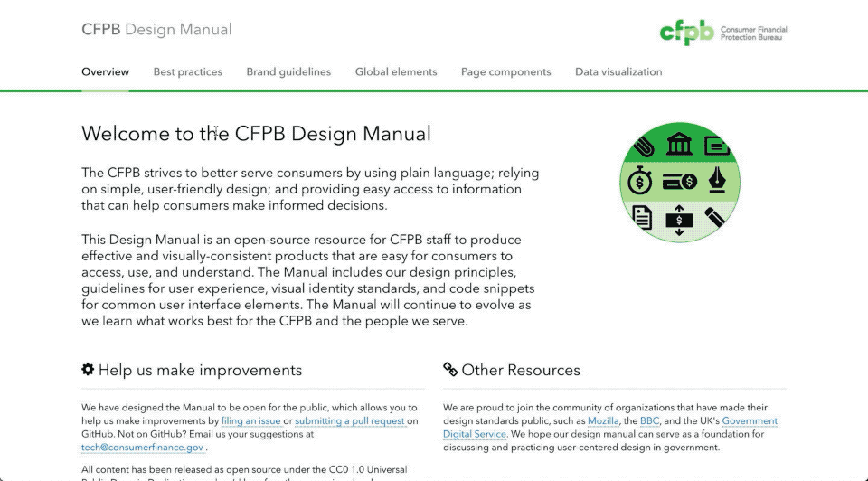This screenshot has width=868, height=481.
Task: Select the Page components tab
Action: pos(506,72)
